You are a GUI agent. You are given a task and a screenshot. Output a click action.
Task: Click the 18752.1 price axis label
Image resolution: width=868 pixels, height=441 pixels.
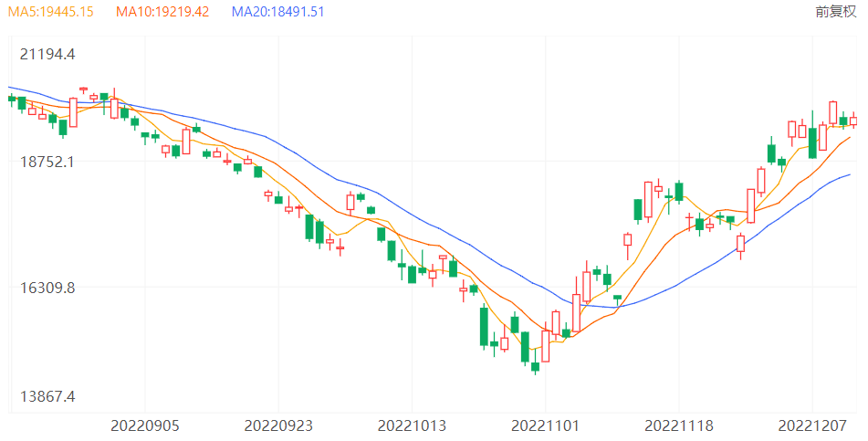(x=47, y=162)
